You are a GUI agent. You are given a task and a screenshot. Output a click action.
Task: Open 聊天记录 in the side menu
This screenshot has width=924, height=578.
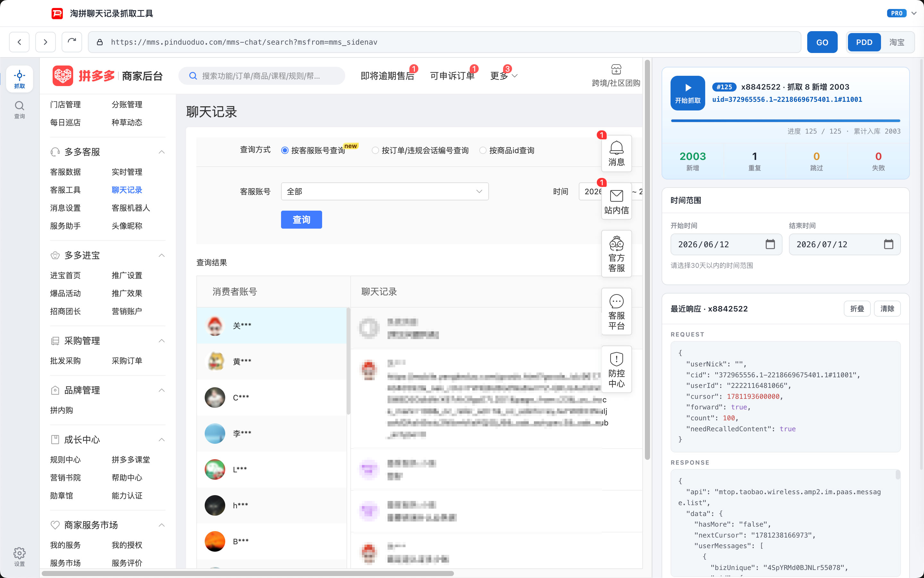point(127,190)
